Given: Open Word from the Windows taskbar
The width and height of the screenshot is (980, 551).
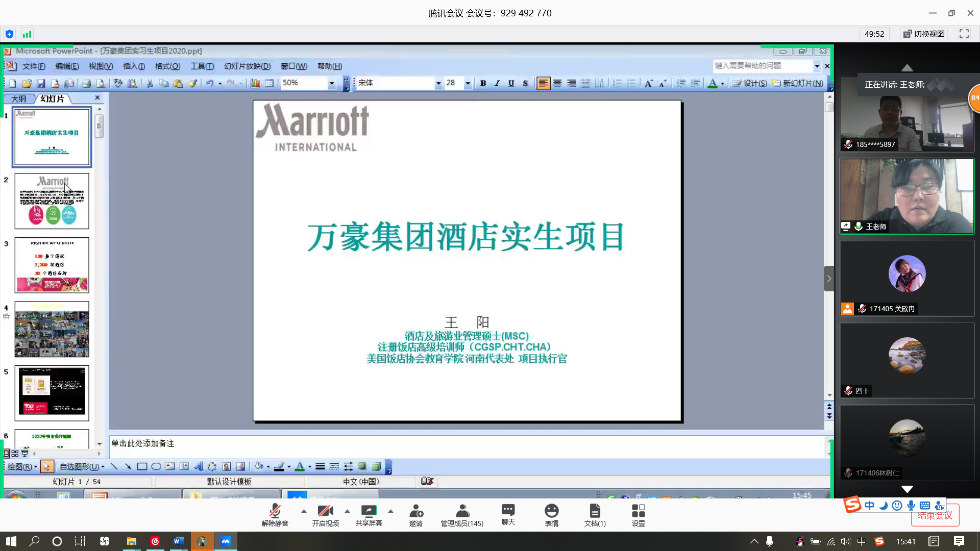Looking at the screenshot, I should 178,541.
